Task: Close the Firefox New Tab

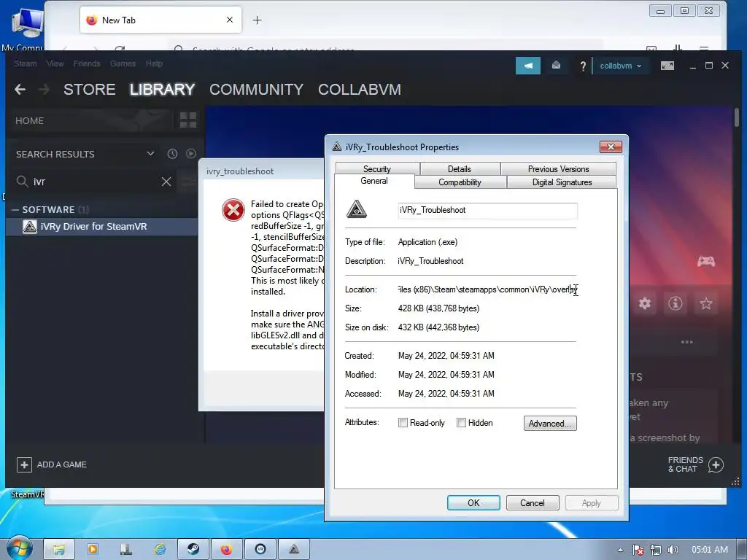Action: tap(230, 20)
